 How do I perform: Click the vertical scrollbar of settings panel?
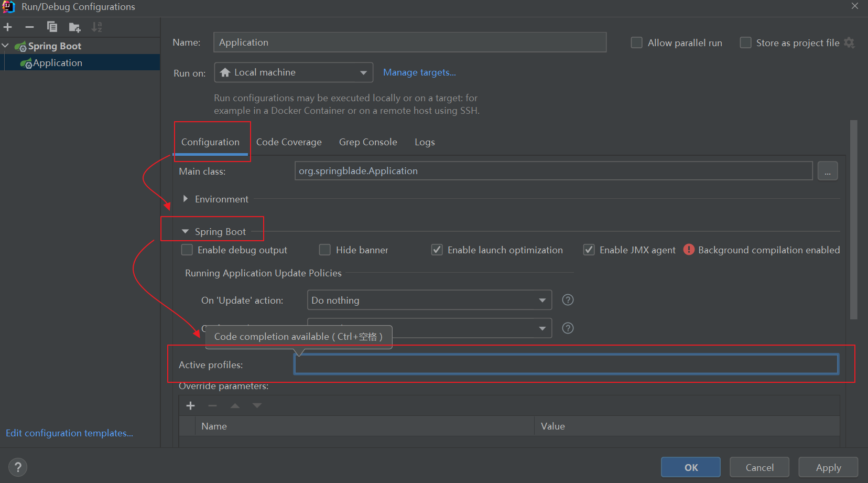(853, 219)
